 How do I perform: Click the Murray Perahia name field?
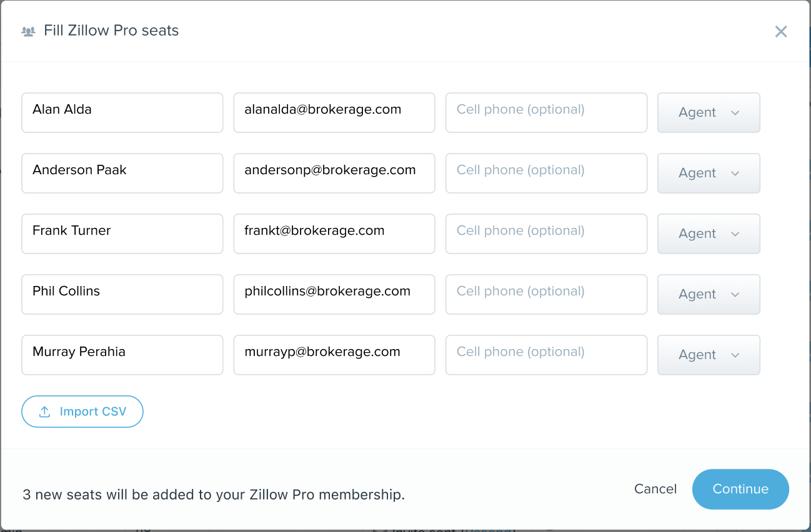coord(122,355)
